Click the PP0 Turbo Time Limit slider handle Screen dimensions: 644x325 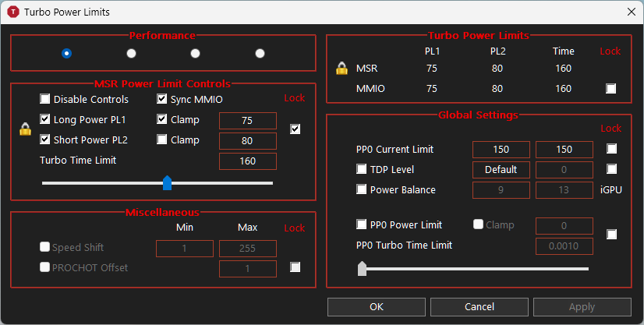(362, 269)
